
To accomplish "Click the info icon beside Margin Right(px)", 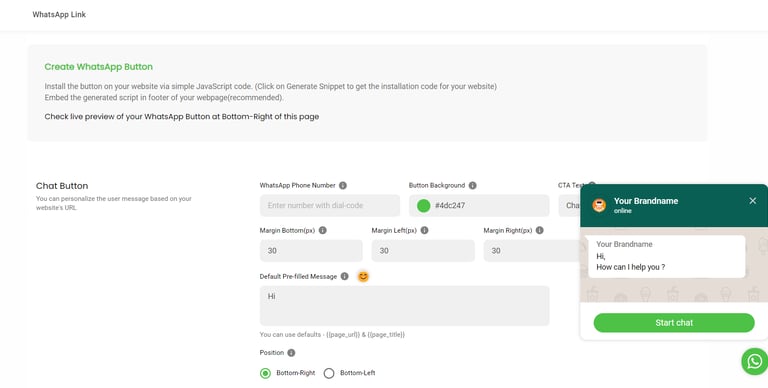I will tap(539, 230).
